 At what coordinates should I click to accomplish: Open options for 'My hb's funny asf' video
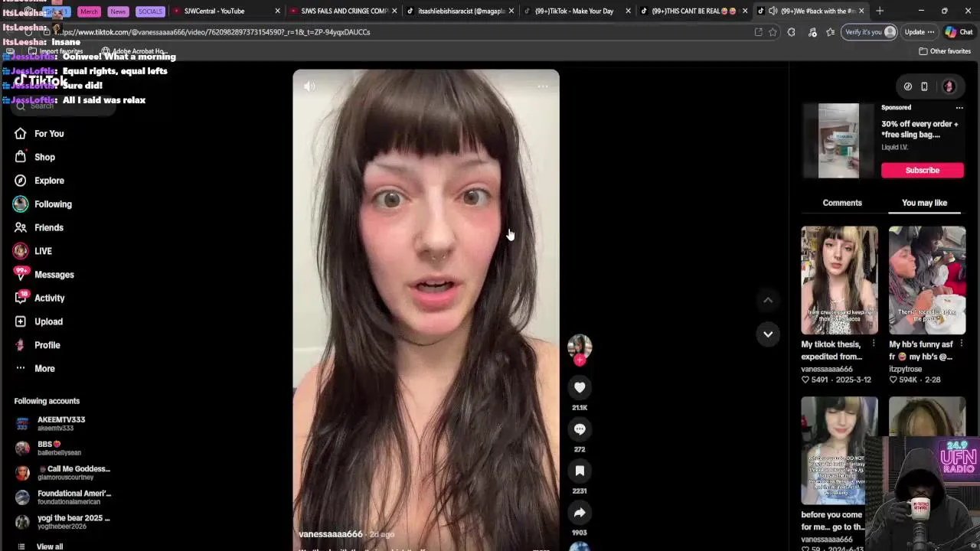(x=961, y=344)
